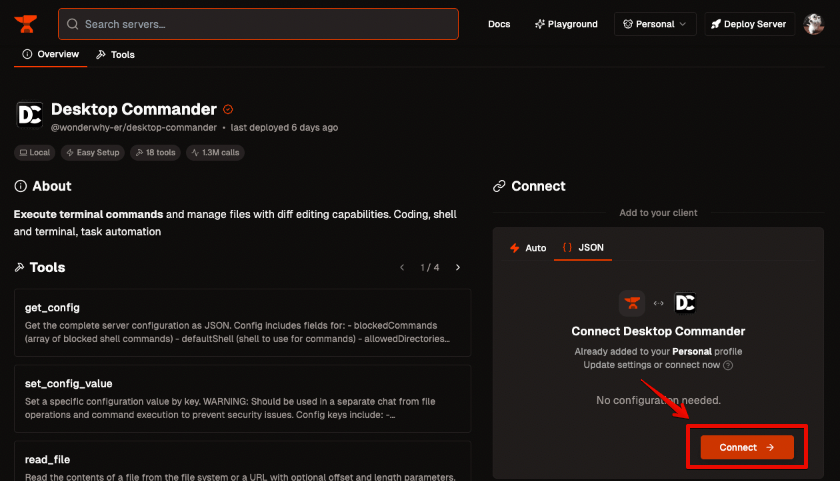Click the Local tag badge
Image resolution: width=840 pixels, height=481 pixels.
(x=34, y=153)
